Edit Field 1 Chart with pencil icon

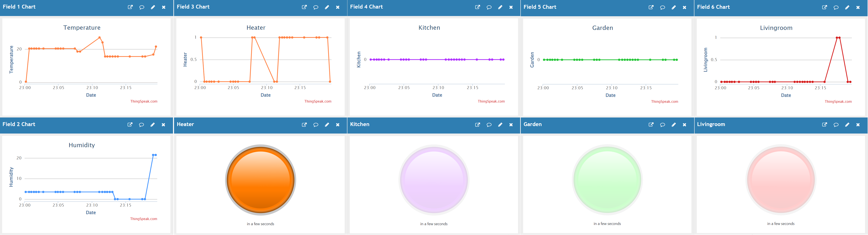click(153, 7)
